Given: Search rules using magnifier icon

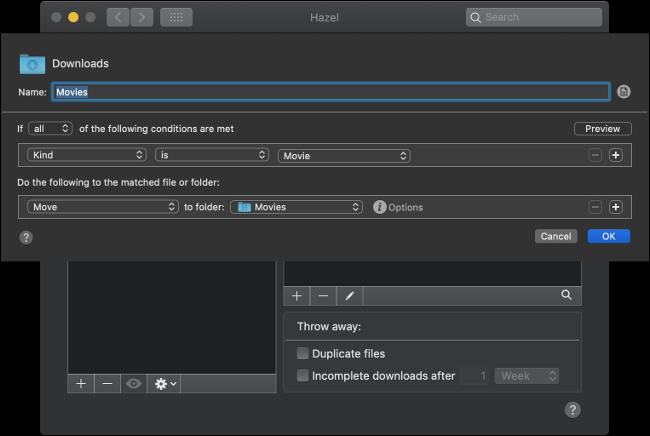Looking at the screenshot, I should pos(567,296).
